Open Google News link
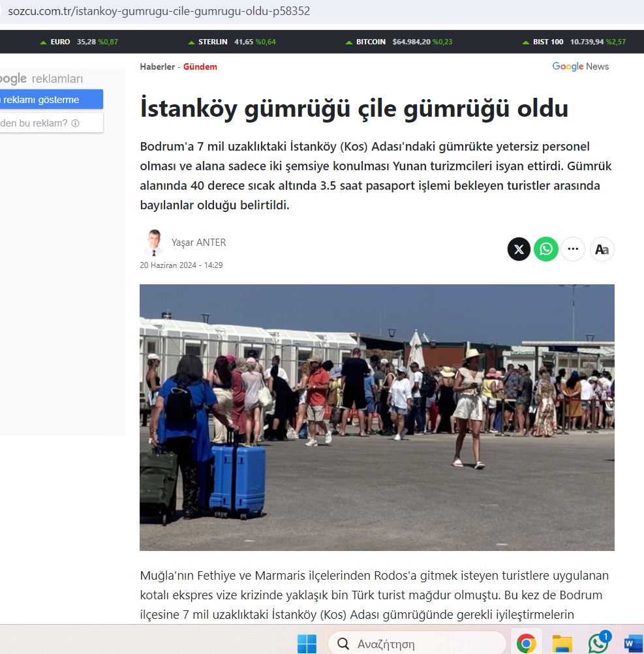The height and width of the screenshot is (654, 644). [580, 67]
